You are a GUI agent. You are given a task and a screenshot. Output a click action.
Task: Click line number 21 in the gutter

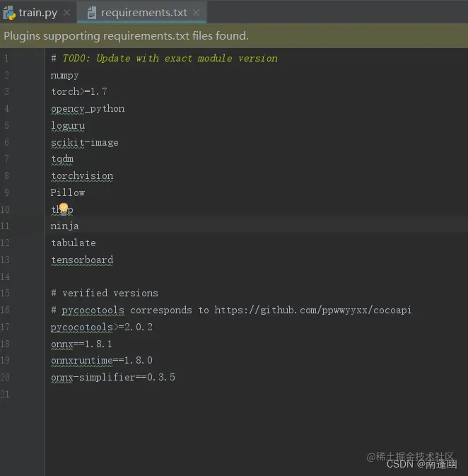pos(5,394)
